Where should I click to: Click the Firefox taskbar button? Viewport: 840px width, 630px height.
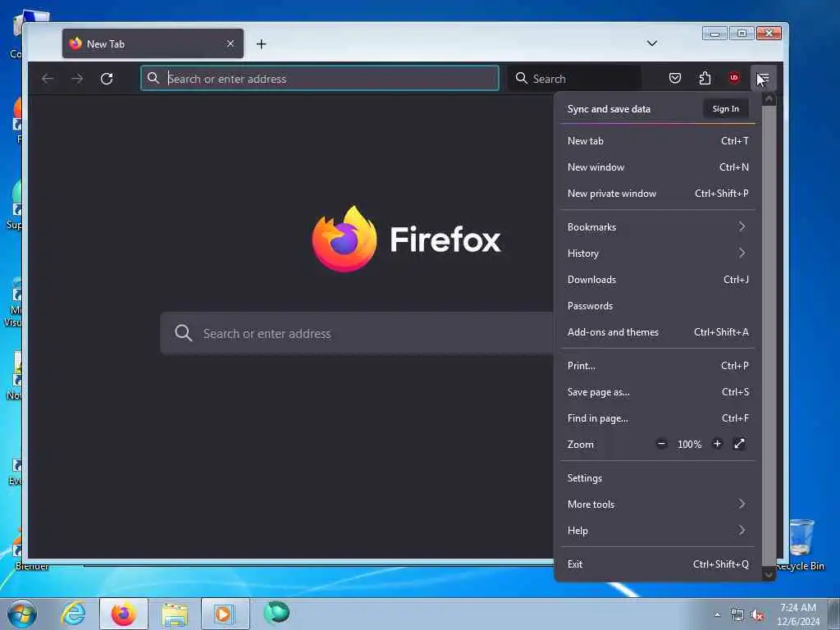pos(124,614)
